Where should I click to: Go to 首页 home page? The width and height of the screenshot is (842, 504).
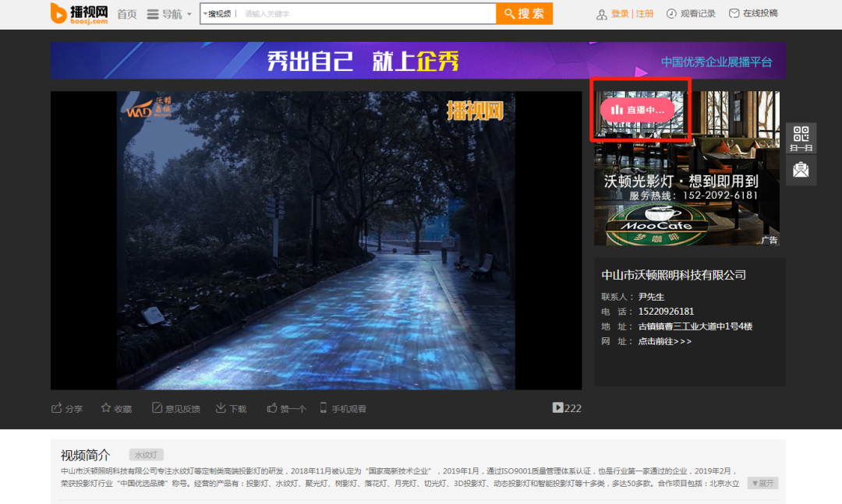pyautogui.click(x=127, y=14)
